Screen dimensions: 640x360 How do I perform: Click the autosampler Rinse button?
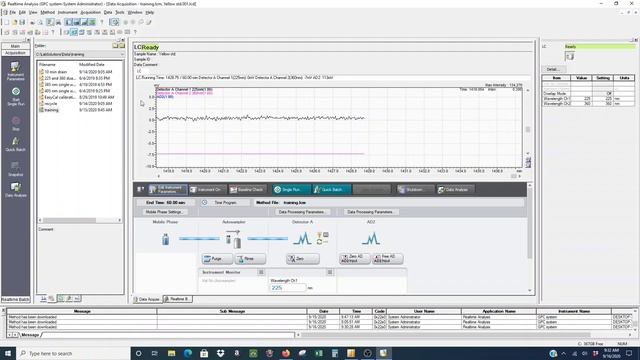click(x=250, y=259)
